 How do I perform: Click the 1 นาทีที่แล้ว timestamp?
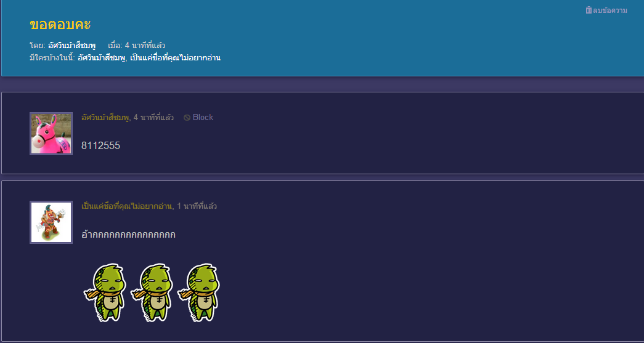coord(197,206)
